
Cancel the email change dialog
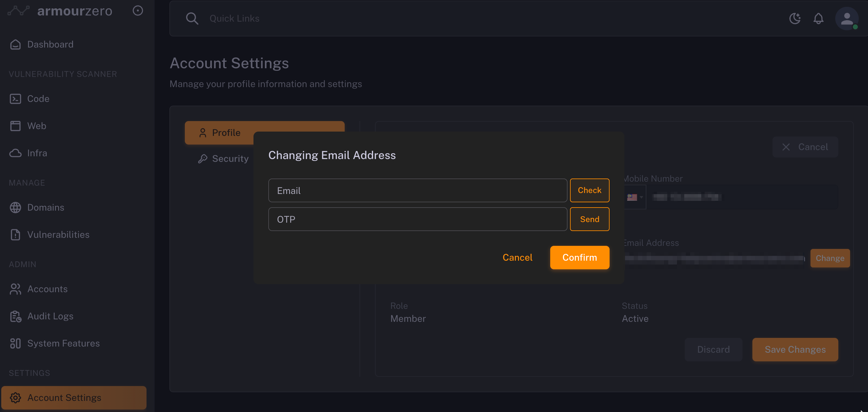pos(517,258)
